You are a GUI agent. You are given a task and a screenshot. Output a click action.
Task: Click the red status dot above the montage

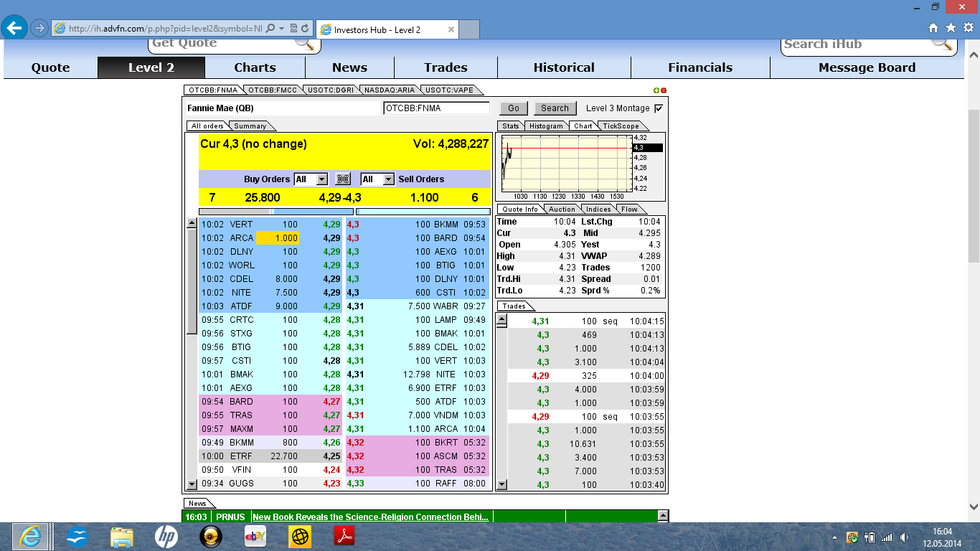coord(663,90)
